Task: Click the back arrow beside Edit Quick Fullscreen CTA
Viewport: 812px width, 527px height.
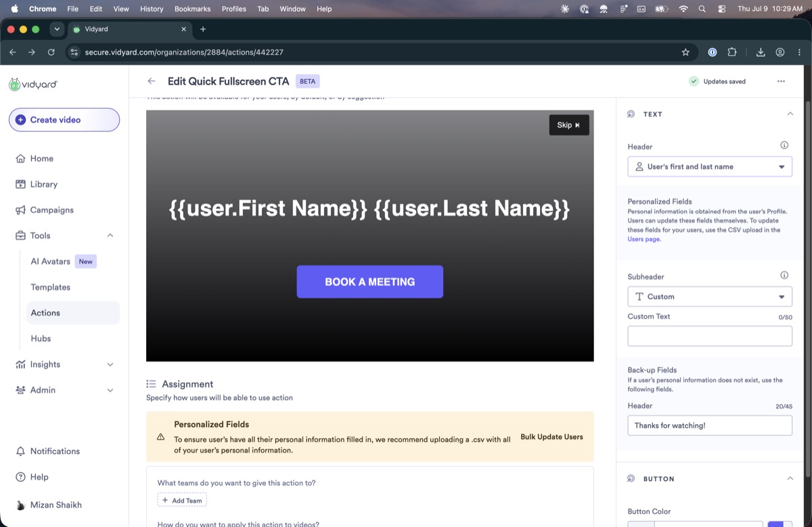Action: click(152, 81)
